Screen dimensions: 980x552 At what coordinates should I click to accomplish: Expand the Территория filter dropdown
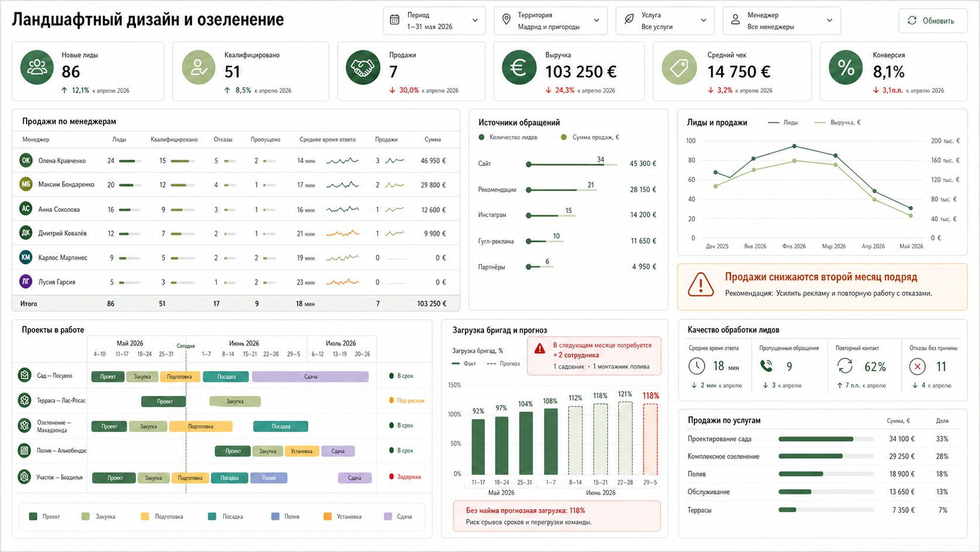[x=550, y=21]
